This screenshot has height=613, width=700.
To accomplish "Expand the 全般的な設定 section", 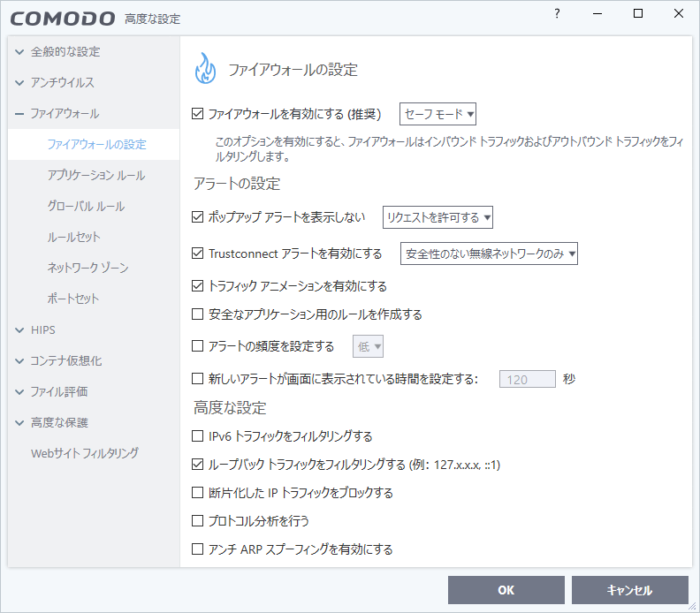I will 19,52.
